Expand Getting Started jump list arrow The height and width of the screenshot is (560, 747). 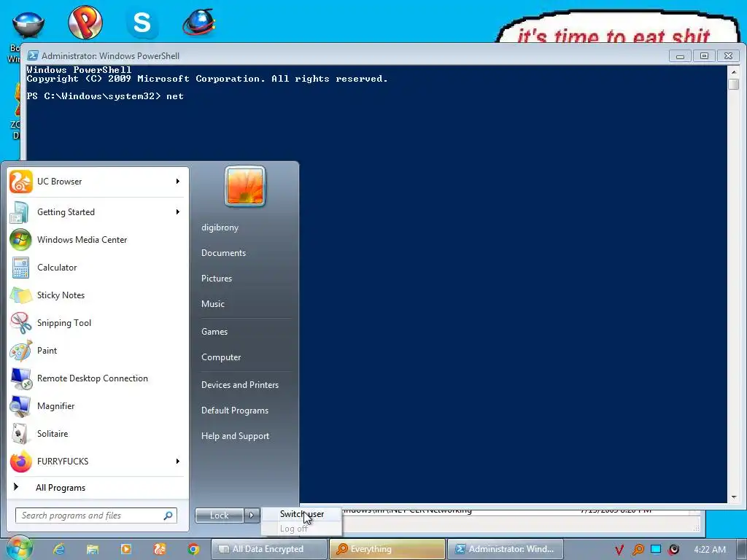point(178,212)
